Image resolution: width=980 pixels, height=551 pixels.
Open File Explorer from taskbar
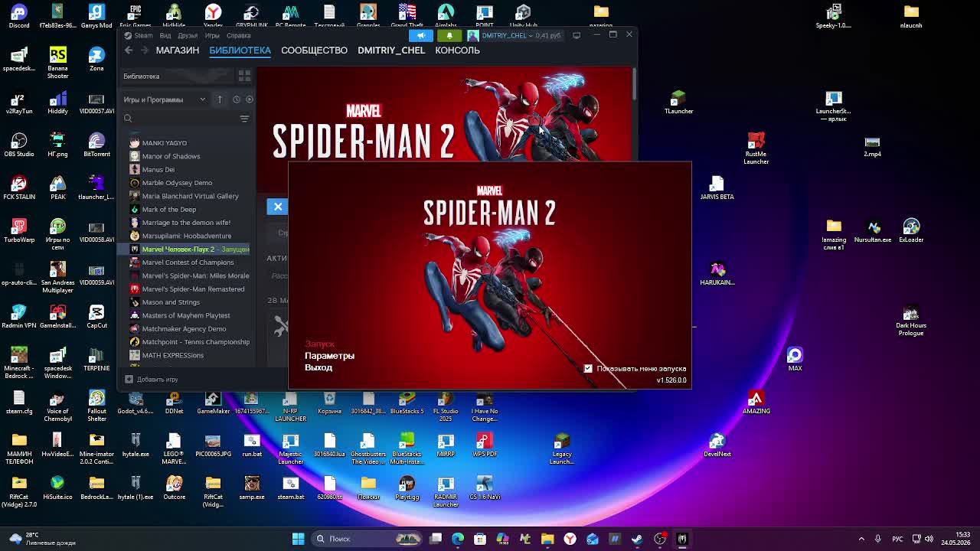547,539
